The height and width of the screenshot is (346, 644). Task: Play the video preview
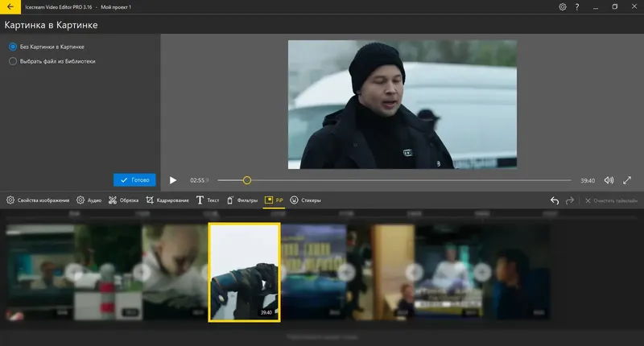click(x=172, y=180)
